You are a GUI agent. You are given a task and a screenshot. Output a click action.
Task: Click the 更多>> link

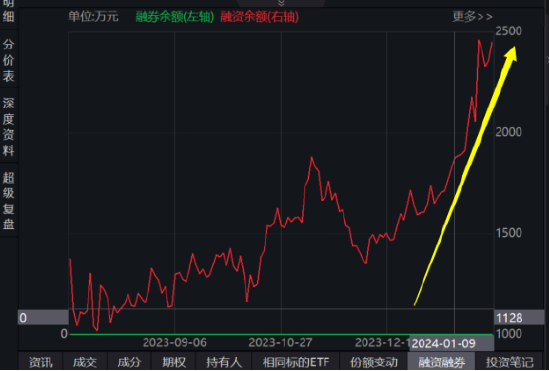pos(472,16)
